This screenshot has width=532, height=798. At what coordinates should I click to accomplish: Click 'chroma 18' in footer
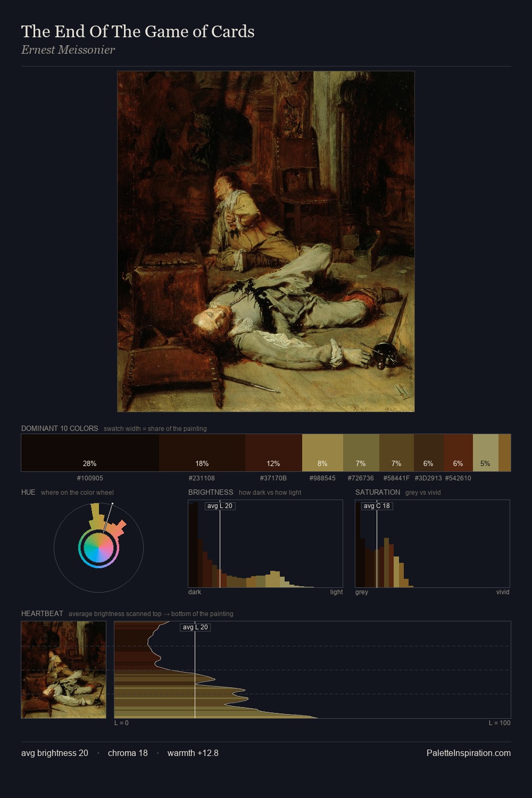tap(128, 753)
